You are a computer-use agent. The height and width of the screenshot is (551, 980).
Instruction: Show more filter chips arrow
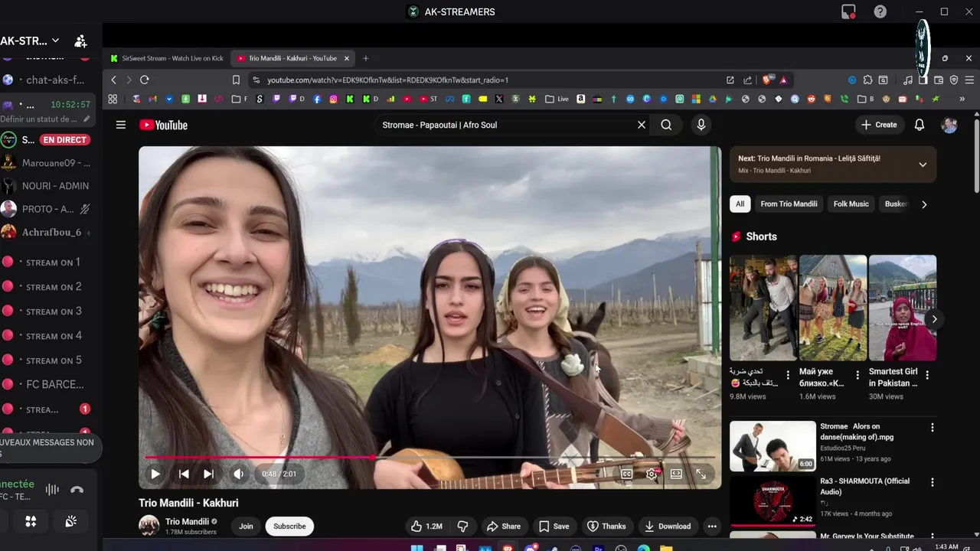(924, 204)
